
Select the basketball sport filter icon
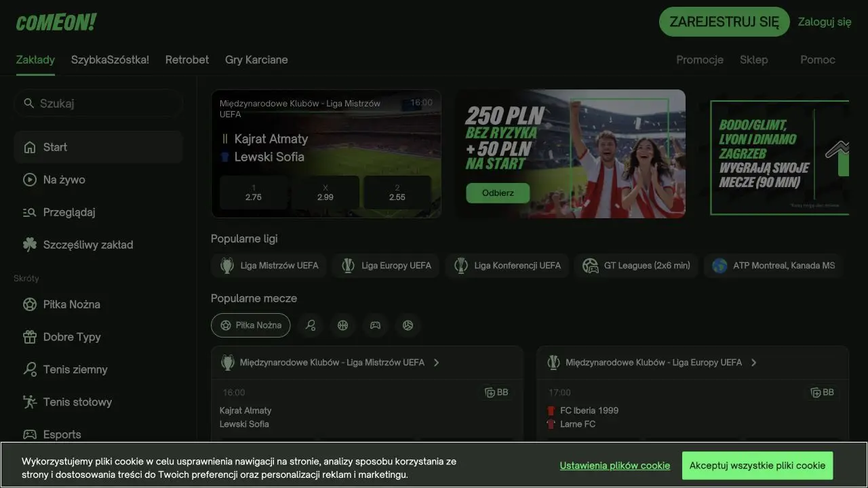(342, 325)
